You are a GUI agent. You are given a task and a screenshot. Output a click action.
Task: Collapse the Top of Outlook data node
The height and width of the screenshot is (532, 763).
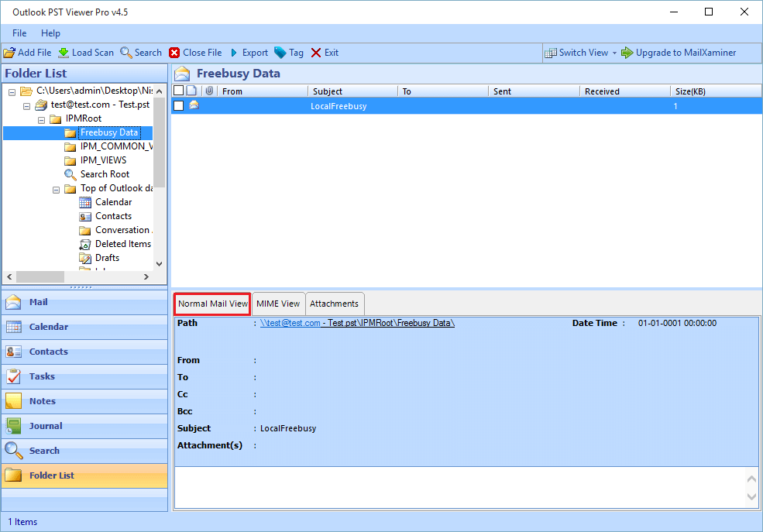click(56, 190)
